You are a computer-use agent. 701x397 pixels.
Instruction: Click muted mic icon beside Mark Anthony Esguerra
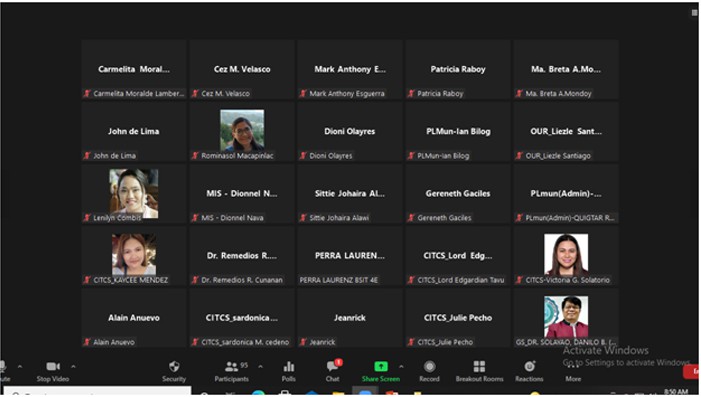(303, 93)
